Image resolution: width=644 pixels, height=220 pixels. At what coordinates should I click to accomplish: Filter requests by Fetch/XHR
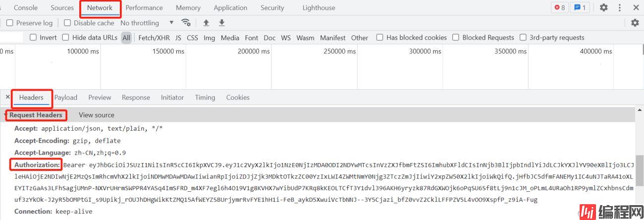[x=154, y=38]
